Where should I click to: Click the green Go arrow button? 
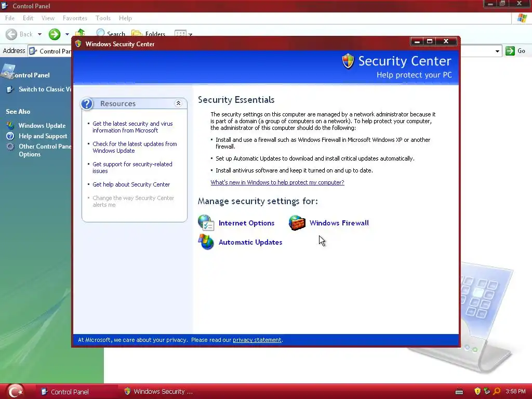click(510, 51)
